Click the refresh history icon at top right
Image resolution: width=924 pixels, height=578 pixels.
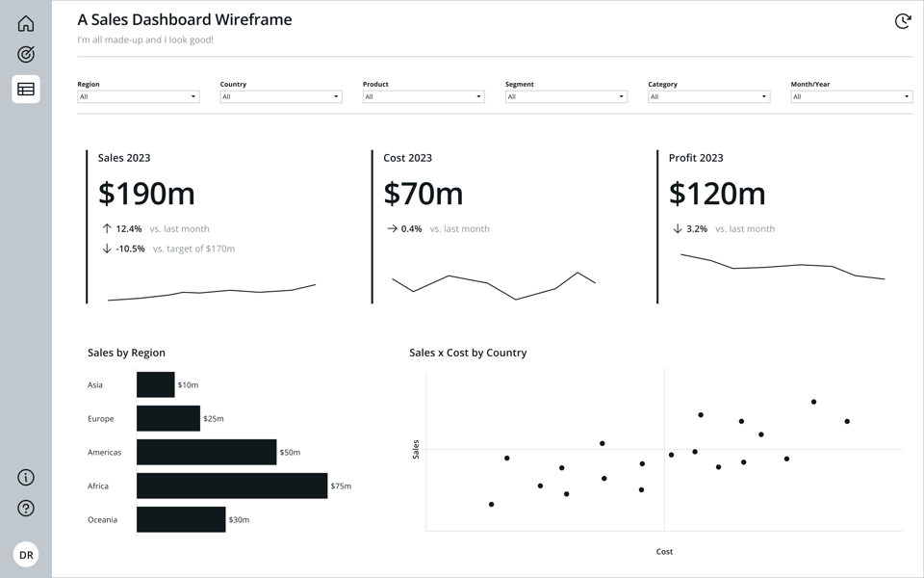coord(902,21)
